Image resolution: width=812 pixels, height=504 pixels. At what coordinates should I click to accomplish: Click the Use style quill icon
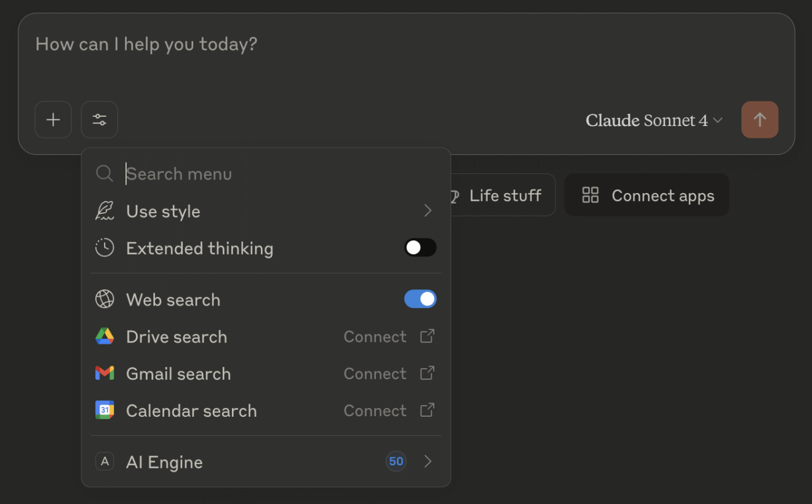coord(105,211)
